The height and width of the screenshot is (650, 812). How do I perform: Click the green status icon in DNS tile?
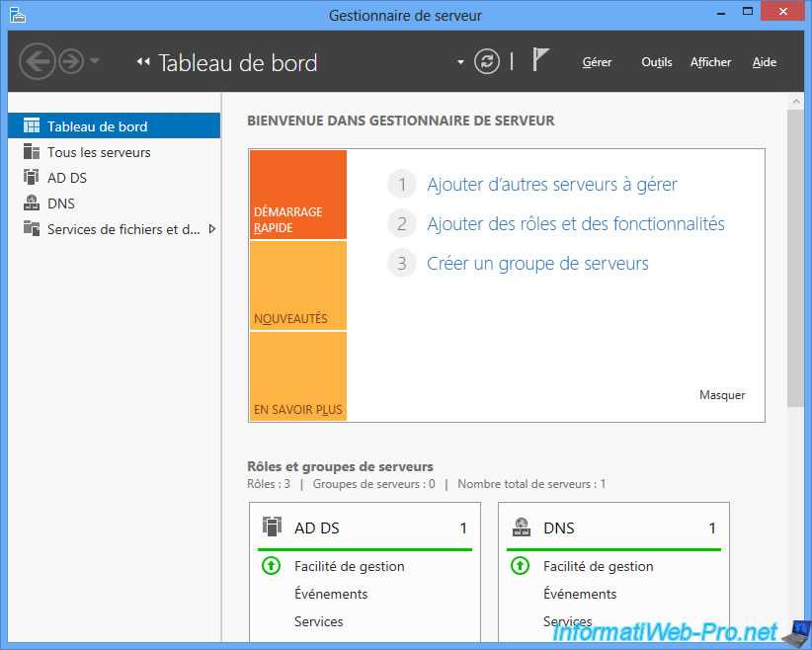pos(521,566)
